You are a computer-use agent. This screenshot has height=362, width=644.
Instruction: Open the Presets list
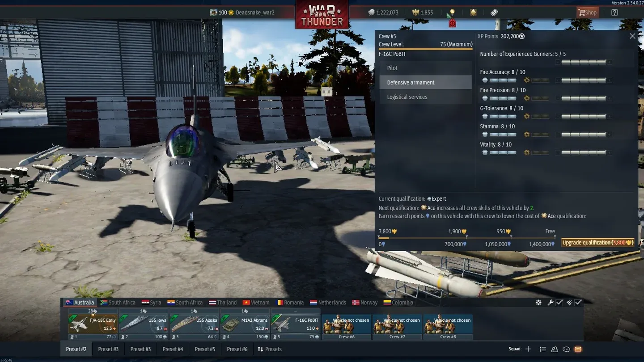(270, 349)
